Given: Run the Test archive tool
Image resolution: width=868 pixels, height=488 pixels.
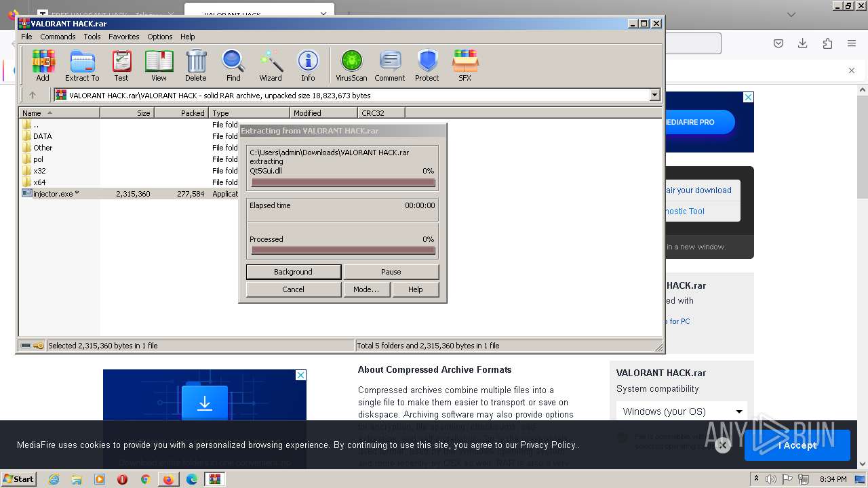Looking at the screenshot, I should pyautogui.click(x=121, y=66).
